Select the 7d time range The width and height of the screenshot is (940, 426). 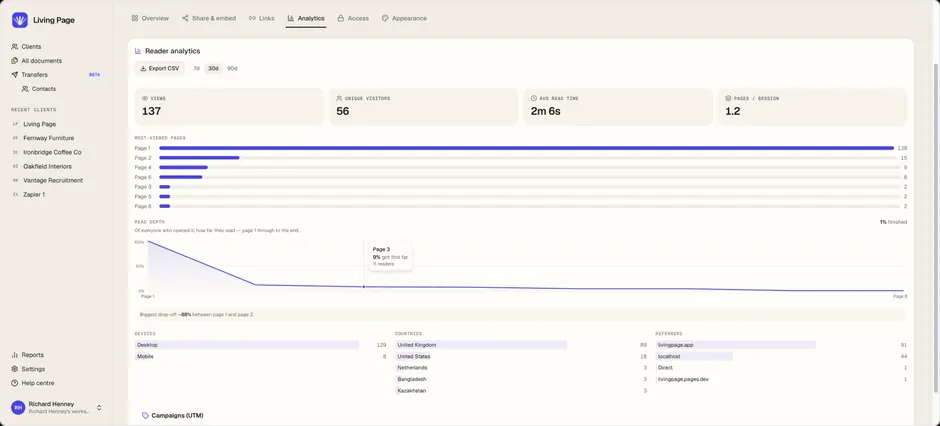pyautogui.click(x=197, y=69)
